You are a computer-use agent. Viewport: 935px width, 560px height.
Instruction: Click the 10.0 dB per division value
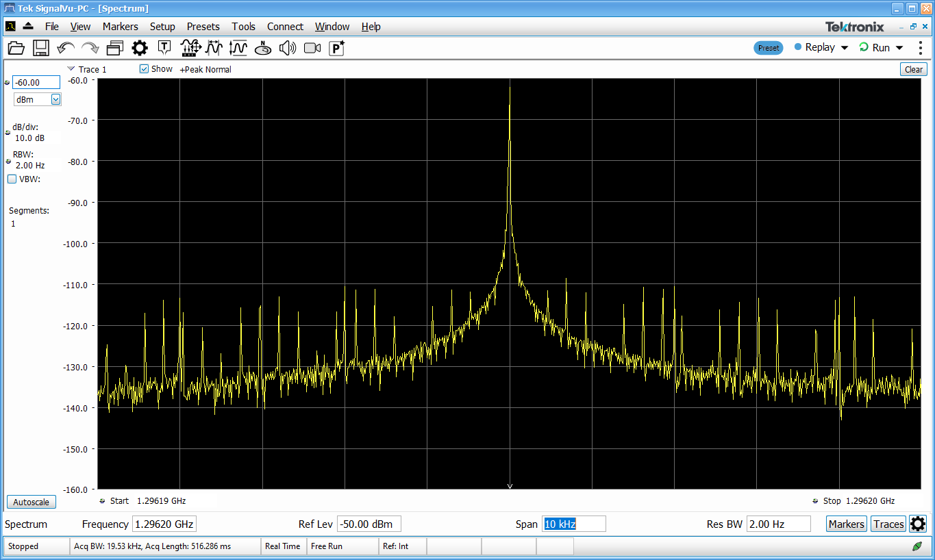pyautogui.click(x=29, y=138)
